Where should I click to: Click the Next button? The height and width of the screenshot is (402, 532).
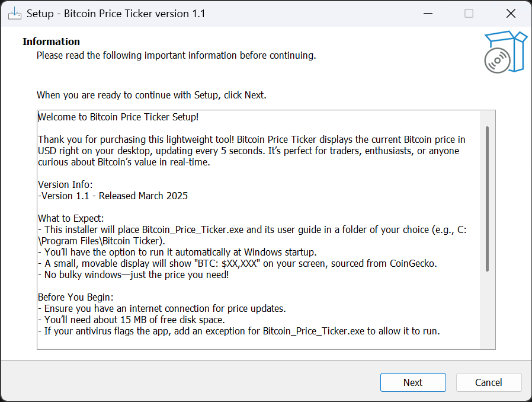pos(412,382)
